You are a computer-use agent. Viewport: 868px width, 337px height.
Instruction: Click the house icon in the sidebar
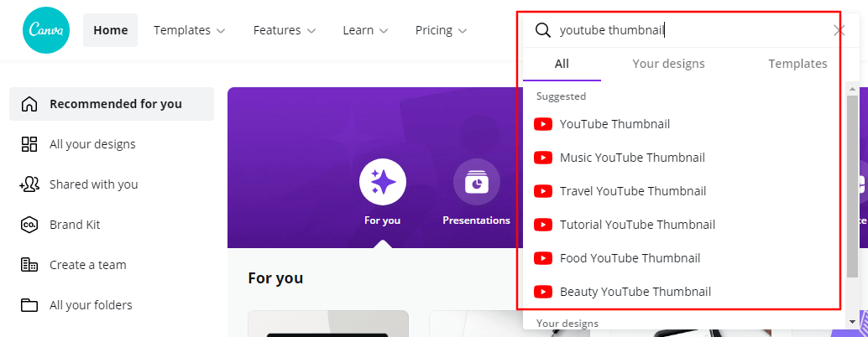[x=29, y=104]
